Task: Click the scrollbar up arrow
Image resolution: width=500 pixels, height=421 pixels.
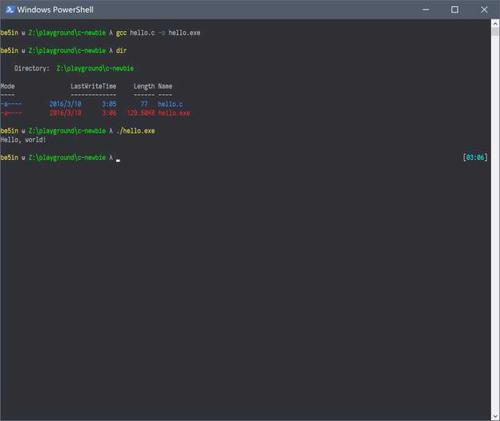Action: coord(495,23)
